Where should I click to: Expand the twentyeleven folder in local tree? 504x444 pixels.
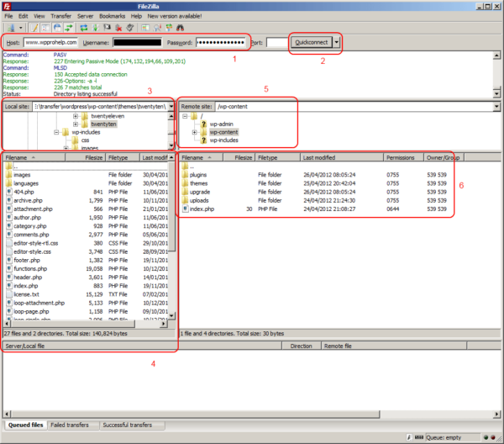(75, 115)
